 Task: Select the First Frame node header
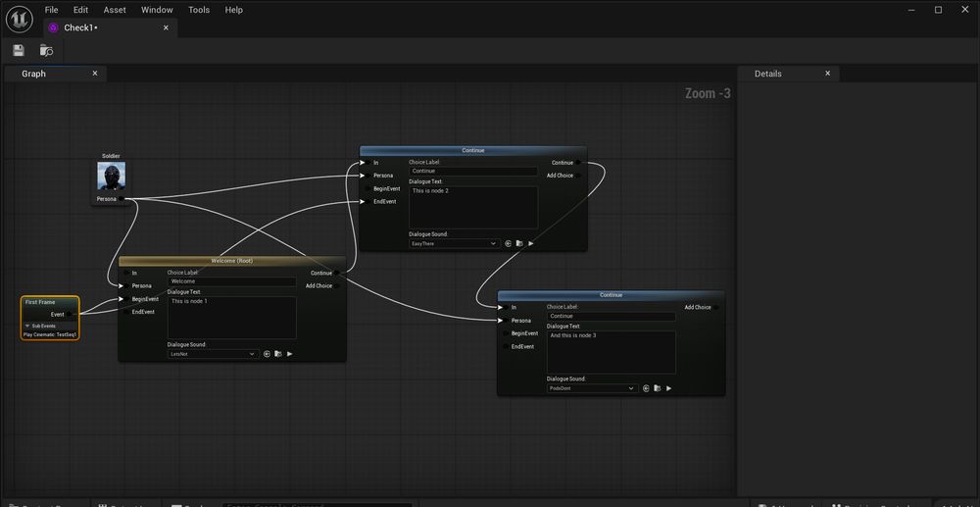click(x=50, y=303)
